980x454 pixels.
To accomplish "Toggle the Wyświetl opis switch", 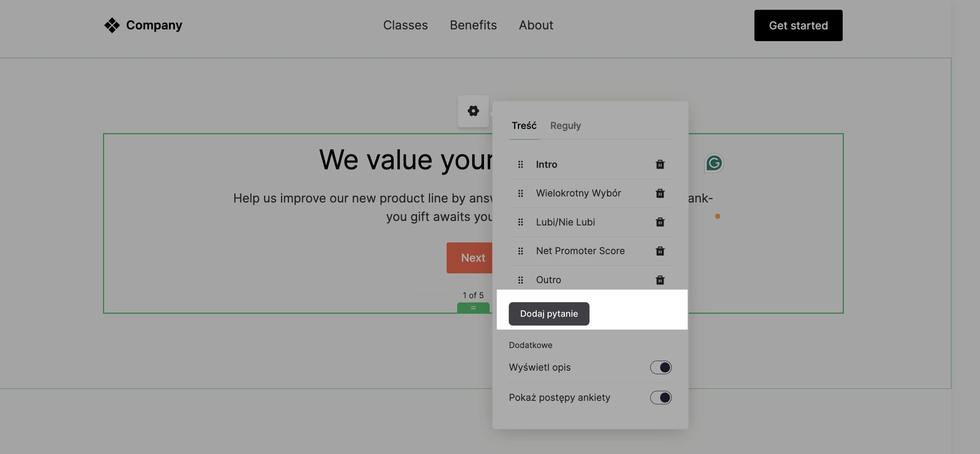I will [661, 367].
